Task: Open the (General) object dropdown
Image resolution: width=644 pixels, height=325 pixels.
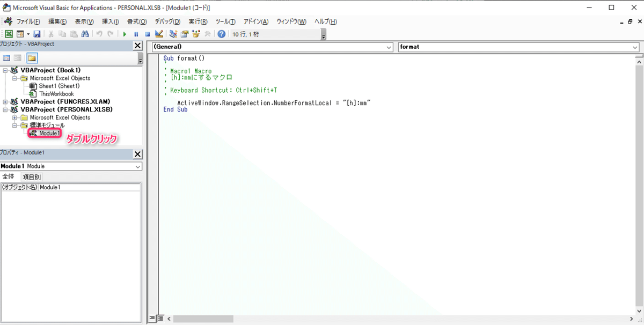Action: [x=390, y=47]
